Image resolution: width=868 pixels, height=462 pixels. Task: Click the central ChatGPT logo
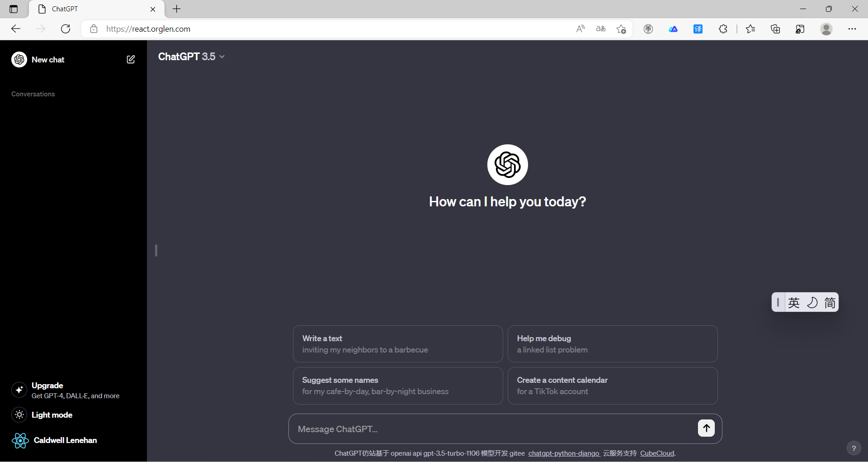507,165
